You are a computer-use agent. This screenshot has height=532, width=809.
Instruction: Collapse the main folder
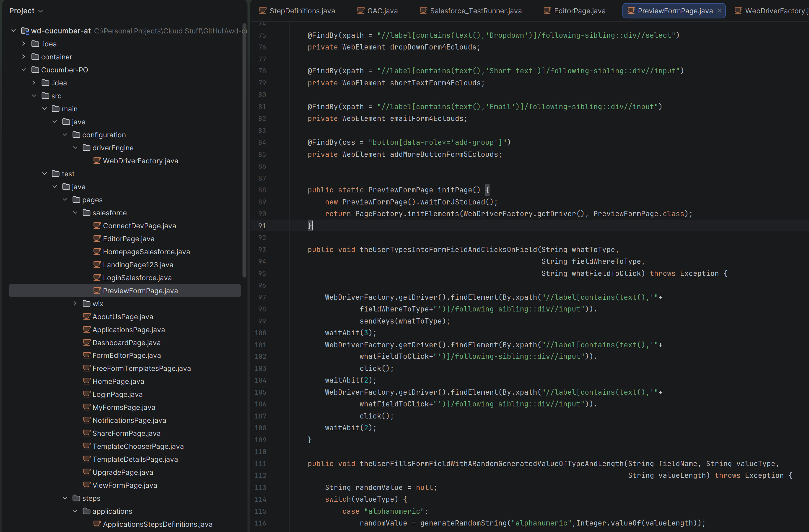tap(45, 109)
